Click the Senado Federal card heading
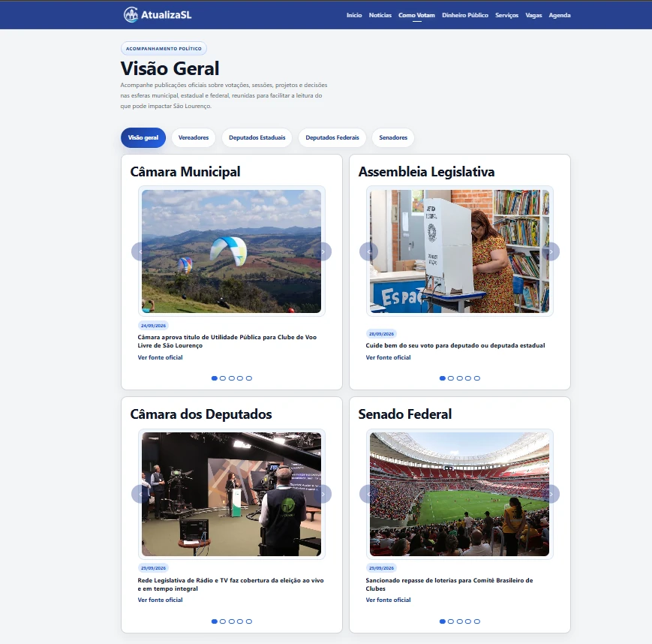The height and width of the screenshot is (644, 652). coord(404,414)
